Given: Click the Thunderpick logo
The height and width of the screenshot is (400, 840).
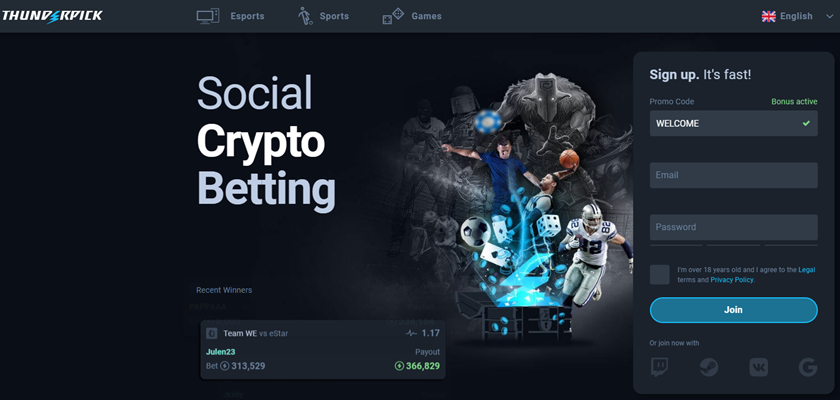Looking at the screenshot, I should click(52, 16).
